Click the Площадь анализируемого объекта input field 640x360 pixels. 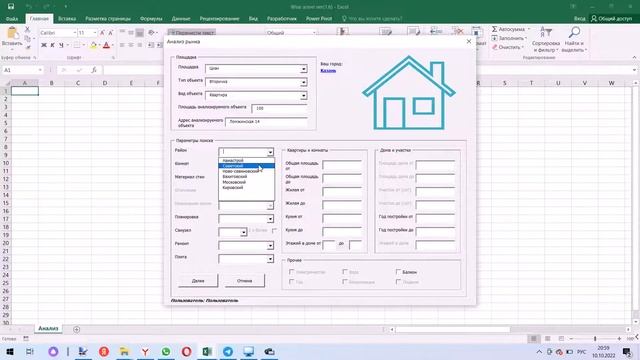pyautogui.click(x=279, y=109)
